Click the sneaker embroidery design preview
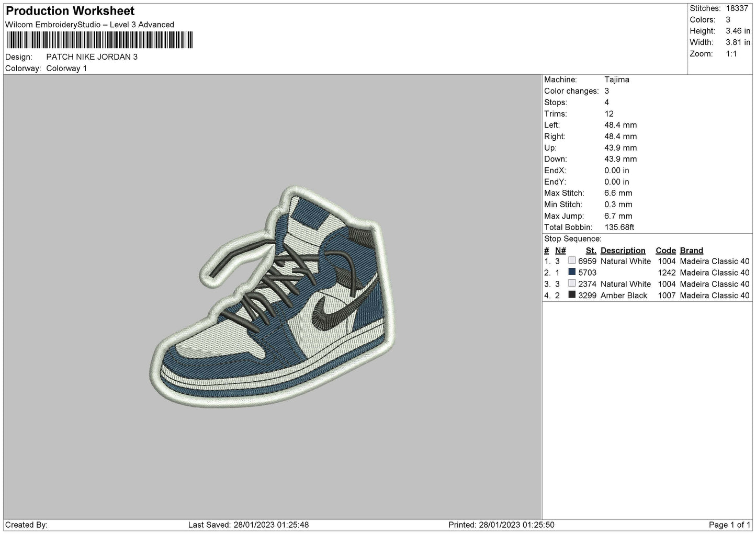 273,297
